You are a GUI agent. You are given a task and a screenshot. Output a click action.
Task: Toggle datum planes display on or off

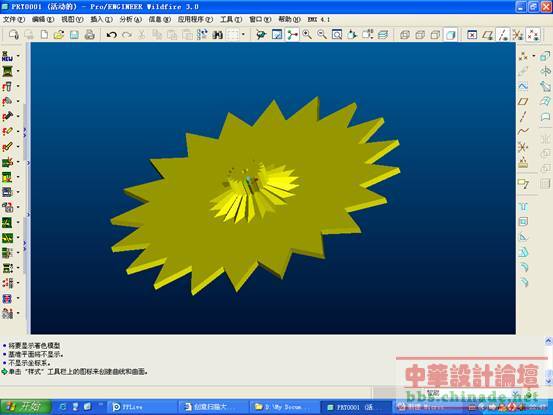[x=488, y=35]
